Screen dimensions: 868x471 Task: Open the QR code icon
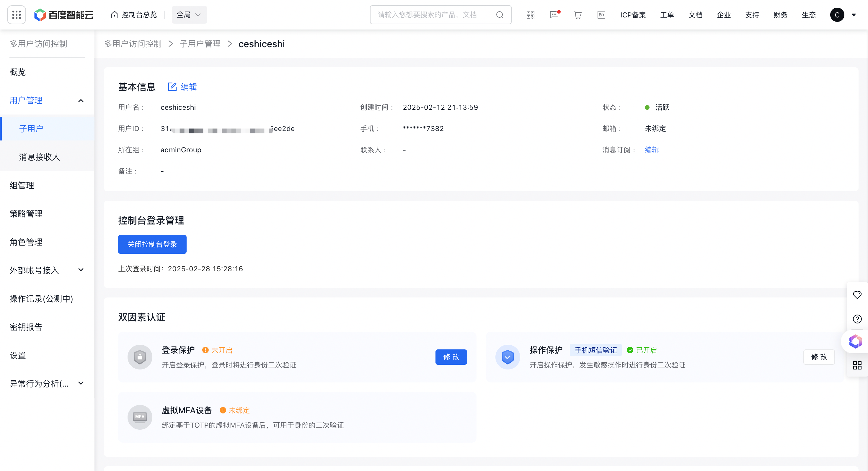530,15
